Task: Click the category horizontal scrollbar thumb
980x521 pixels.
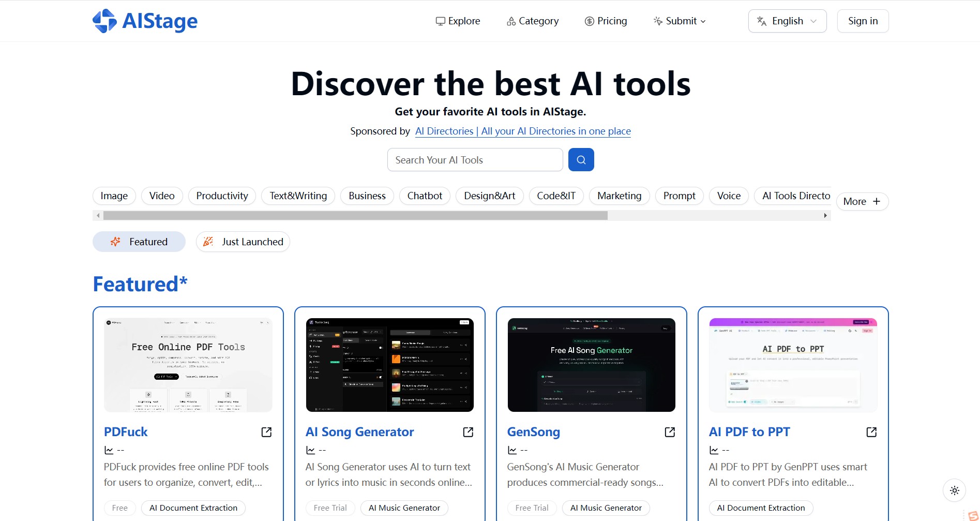Action: click(x=355, y=216)
